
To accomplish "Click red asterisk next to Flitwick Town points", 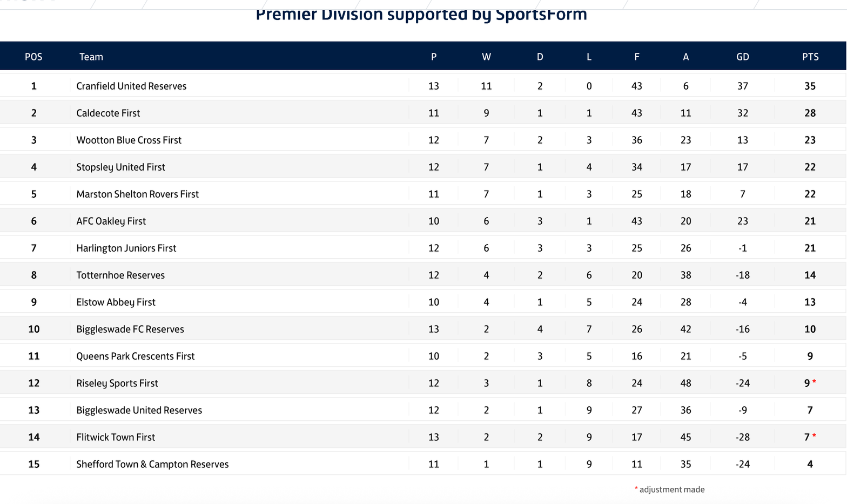I will 814,436.
